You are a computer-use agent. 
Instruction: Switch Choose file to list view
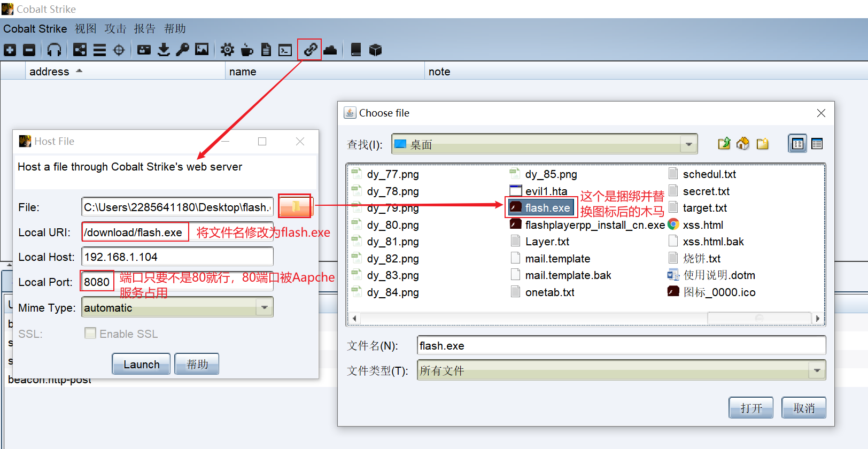[x=797, y=144]
